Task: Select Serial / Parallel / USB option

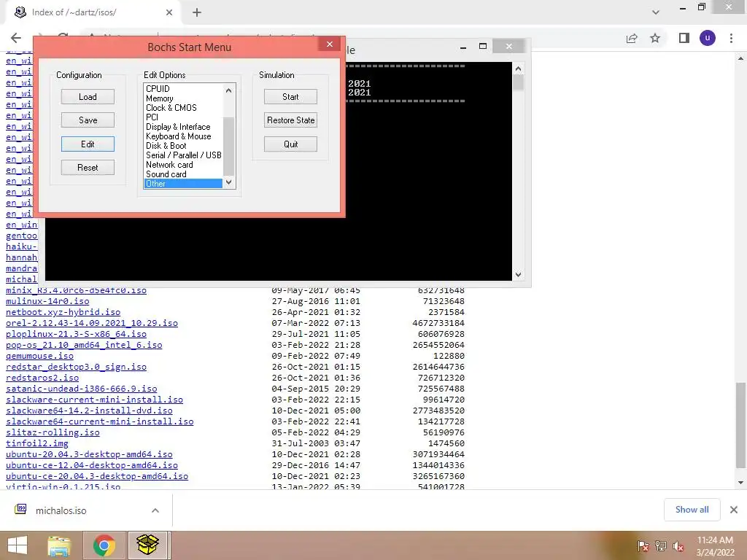Action: [183, 155]
